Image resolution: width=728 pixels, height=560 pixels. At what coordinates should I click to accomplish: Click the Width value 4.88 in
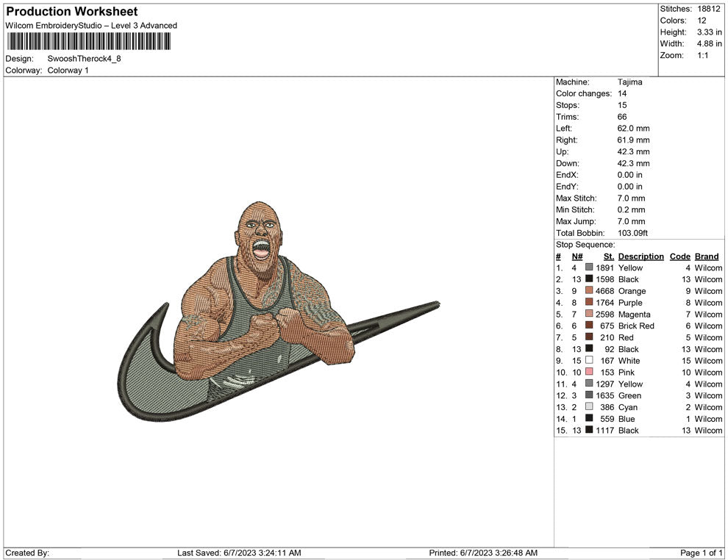[709, 43]
